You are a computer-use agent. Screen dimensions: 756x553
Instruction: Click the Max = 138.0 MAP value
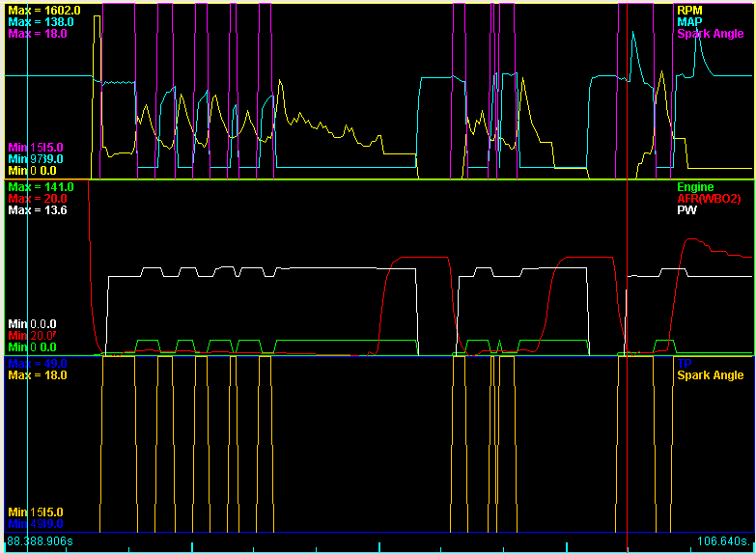pos(41,21)
